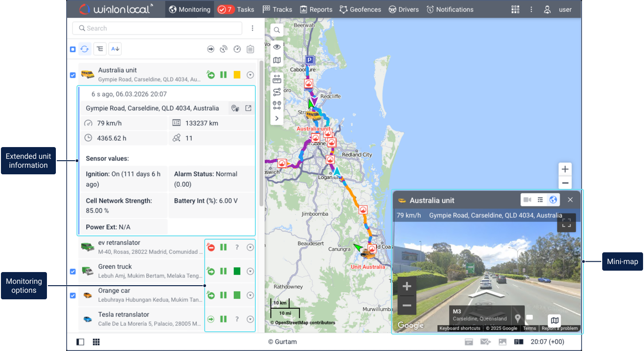Viewport: 644px width, 351px height.
Task: Expand more map tools chevron
Action: click(277, 118)
